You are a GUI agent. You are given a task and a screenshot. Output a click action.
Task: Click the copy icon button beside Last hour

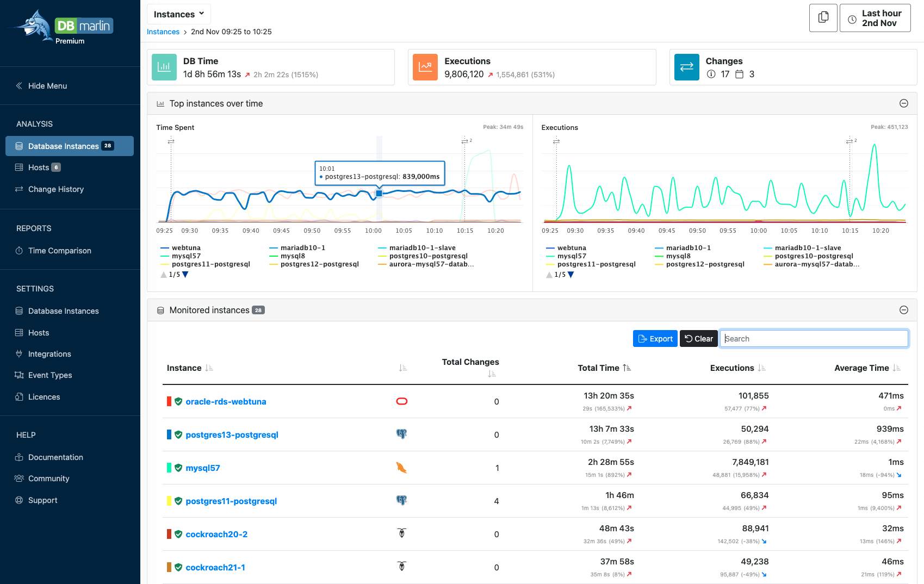[x=823, y=17]
